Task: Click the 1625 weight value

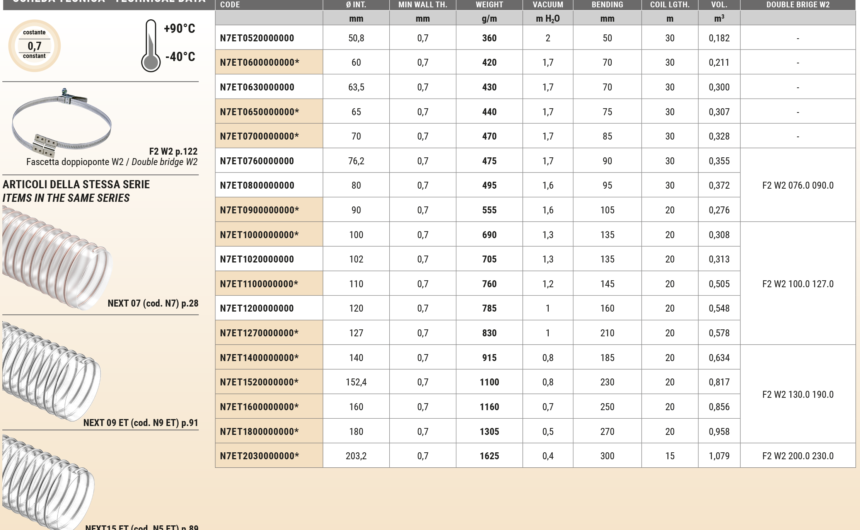Action: pos(489,456)
